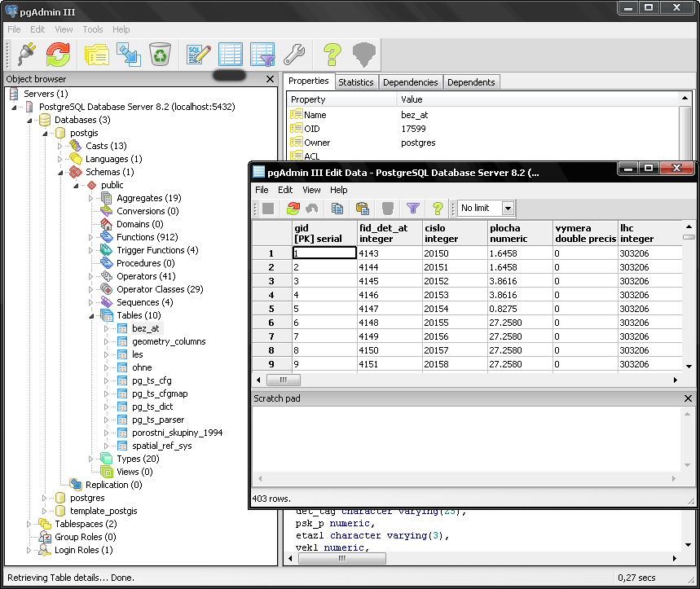Click the create new object toolbar icon
700x589 pixels.
coord(129,55)
